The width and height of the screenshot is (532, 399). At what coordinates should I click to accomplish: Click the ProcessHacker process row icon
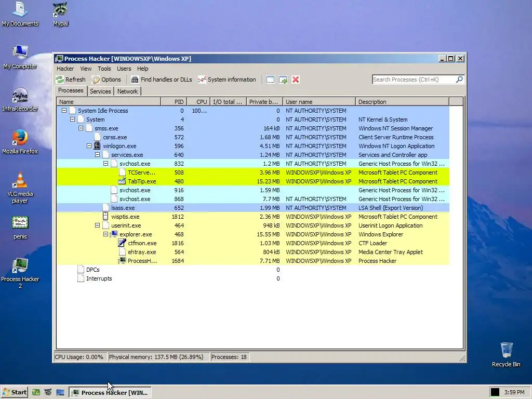(x=122, y=261)
